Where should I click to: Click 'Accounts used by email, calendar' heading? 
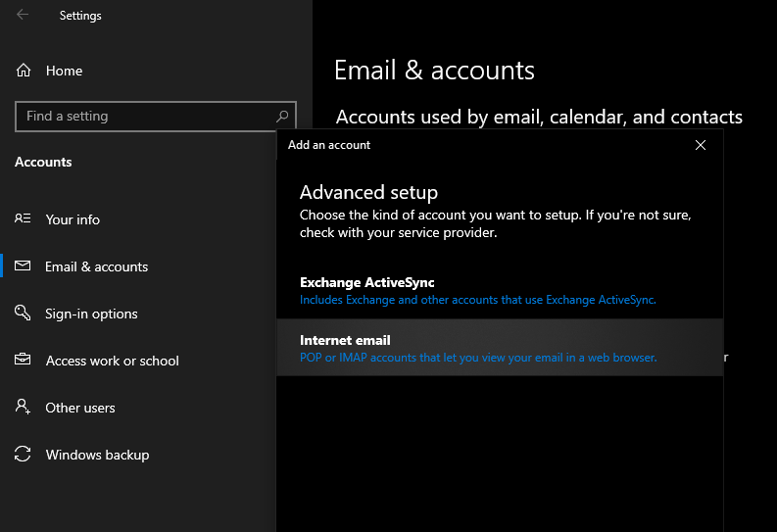(539, 117)
